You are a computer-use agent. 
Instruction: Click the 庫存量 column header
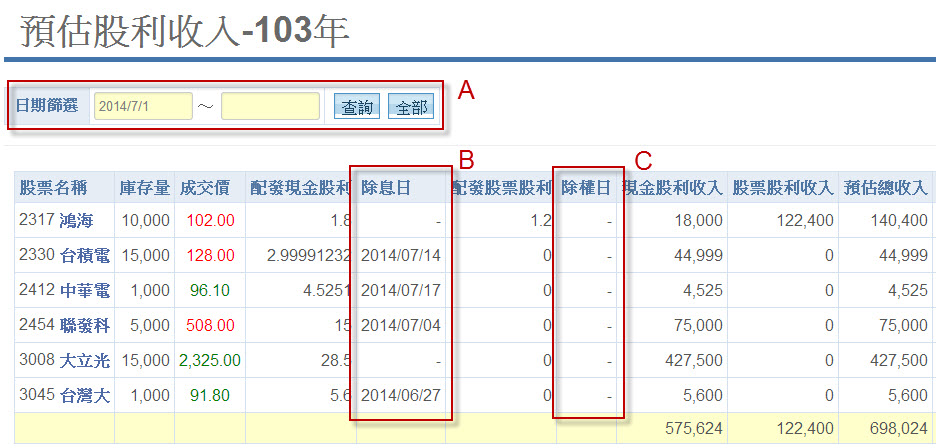pyautogui.click(x=145, y=188)
